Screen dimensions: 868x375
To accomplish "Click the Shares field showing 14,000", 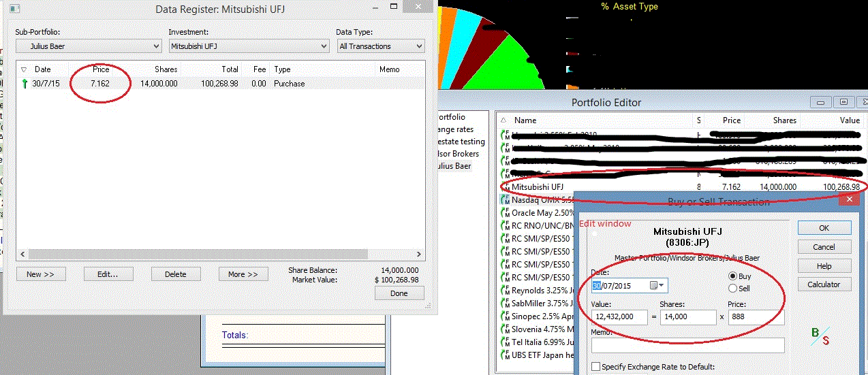I will [688, 316].
